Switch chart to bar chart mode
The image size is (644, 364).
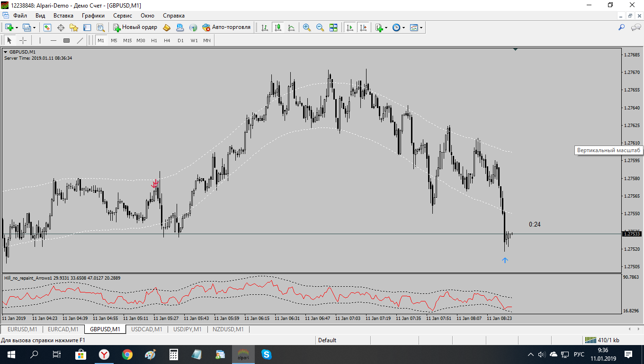(265, 27)
